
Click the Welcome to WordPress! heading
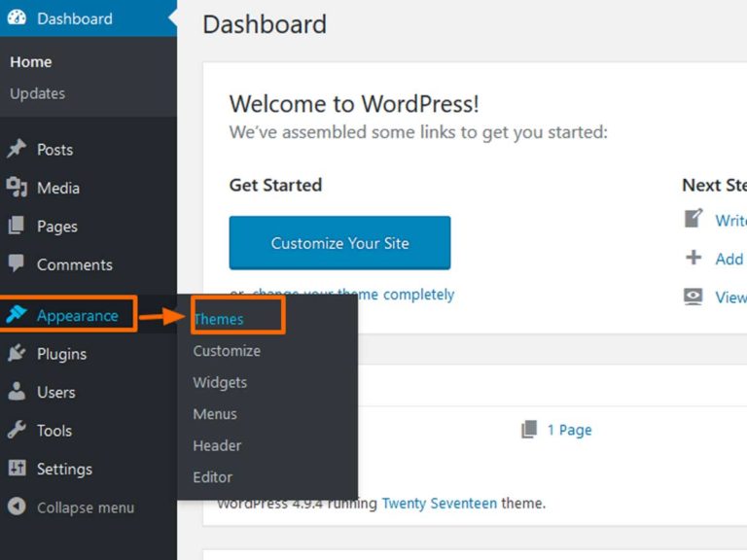point(354,104)
